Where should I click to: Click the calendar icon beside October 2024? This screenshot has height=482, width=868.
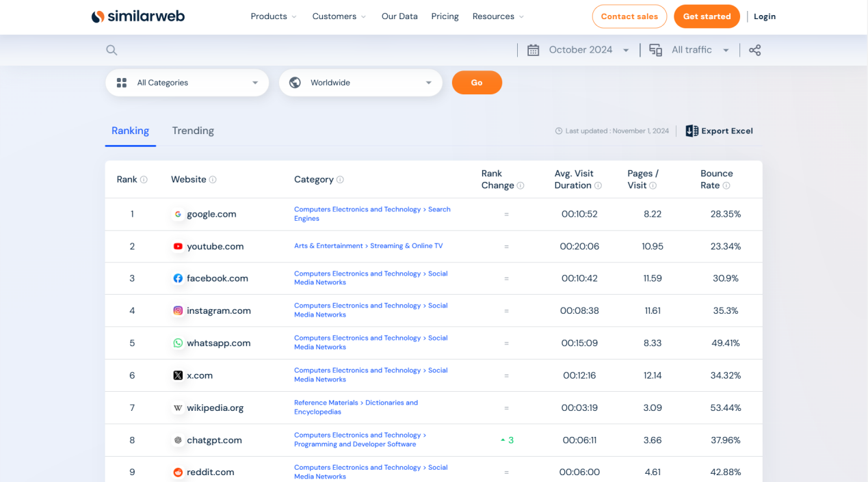534,50
